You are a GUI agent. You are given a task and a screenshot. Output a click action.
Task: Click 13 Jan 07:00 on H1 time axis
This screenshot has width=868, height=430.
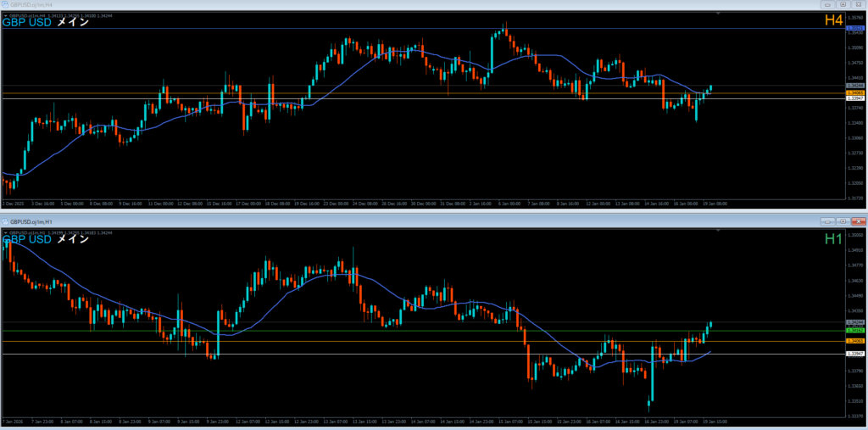click(x=337, y=422)
